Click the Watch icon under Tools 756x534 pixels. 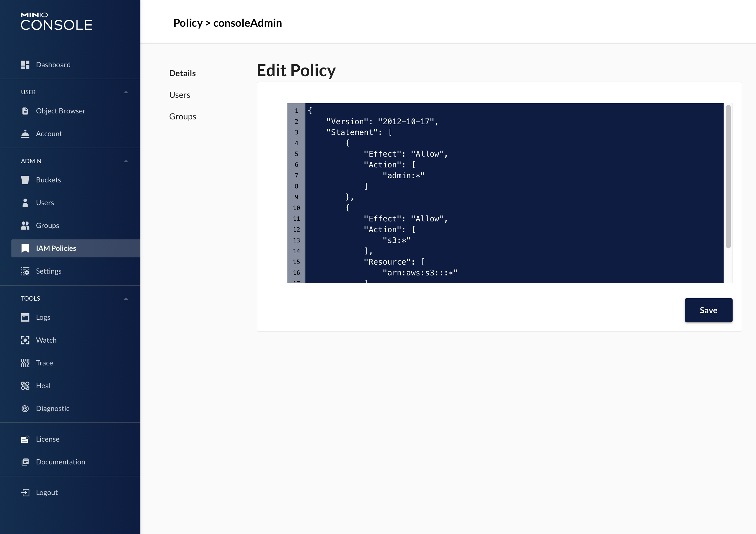pyautogui.click(x=25, y=340)
